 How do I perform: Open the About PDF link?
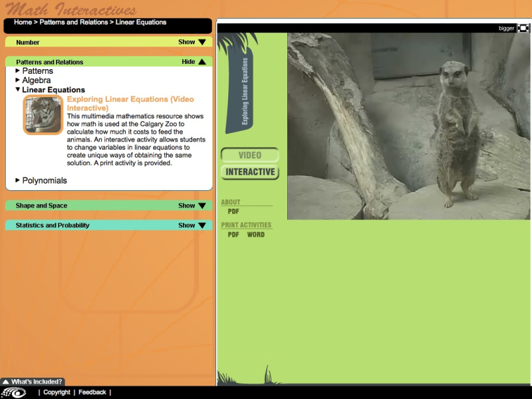click(x=233, y=211)
